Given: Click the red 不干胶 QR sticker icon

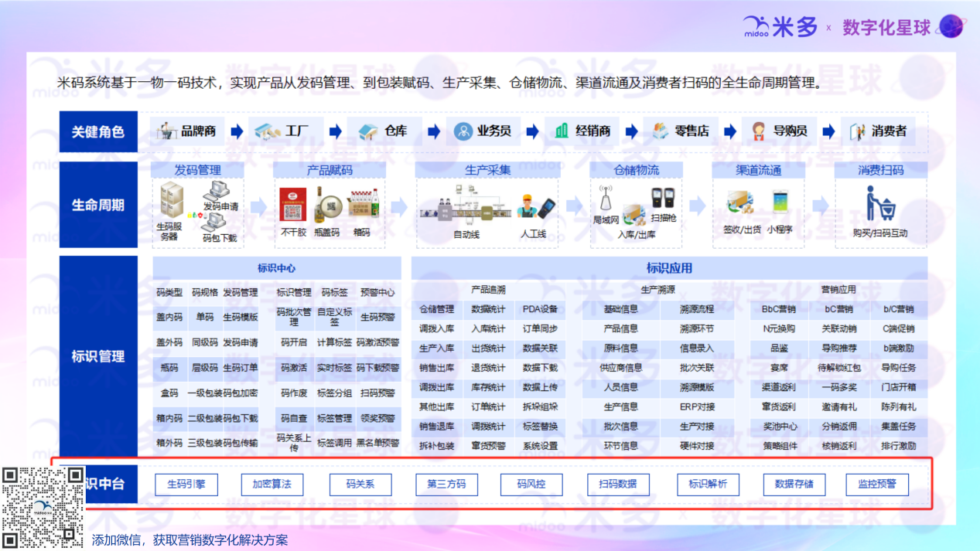Looking at the screenshot, I should pyautogui.click(x=293, y=205).
